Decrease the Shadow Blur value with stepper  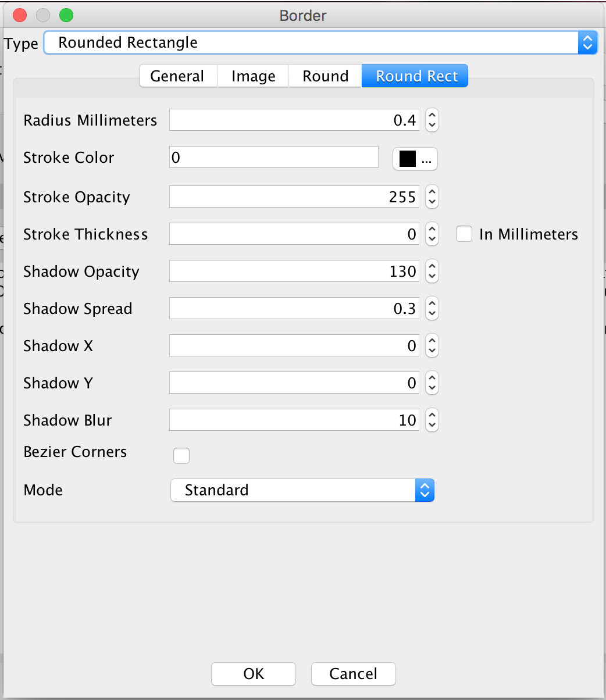tap(432, 424)
